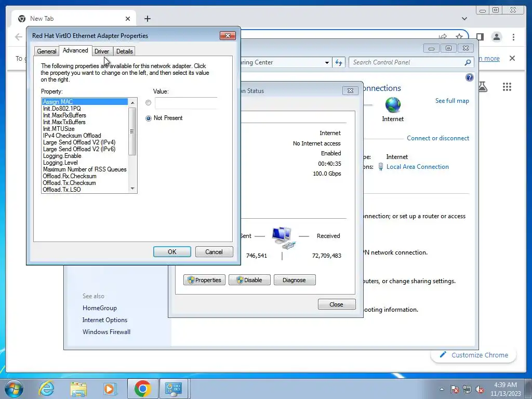
Task: Open Chrome profile avatar
Action: click(x=497, y=37)
